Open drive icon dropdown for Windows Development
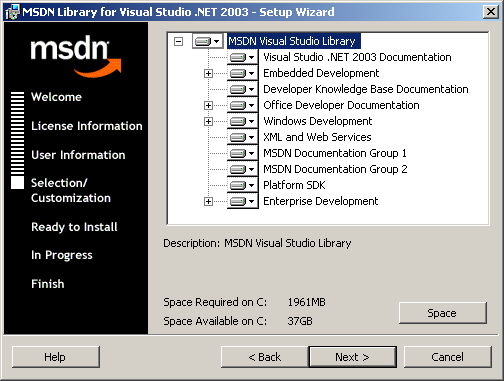Image resolution: width=504 pixels, height=381 pixels. click(x=242, y=121)
